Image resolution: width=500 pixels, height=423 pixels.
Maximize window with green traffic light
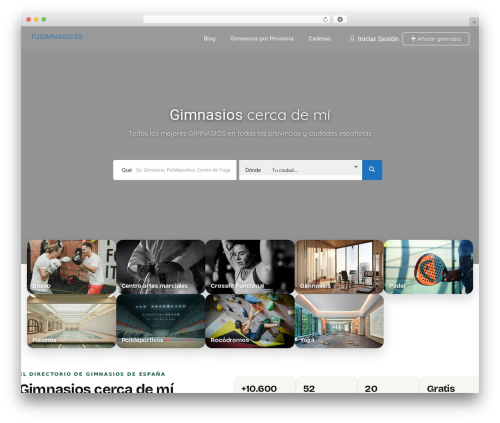[44, 19]
